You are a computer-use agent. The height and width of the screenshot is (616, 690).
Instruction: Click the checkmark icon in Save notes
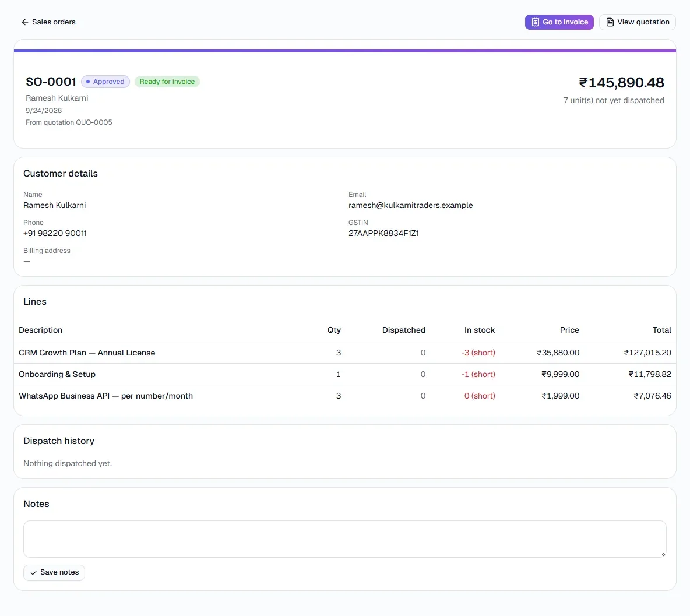click(x=33, y=572)
